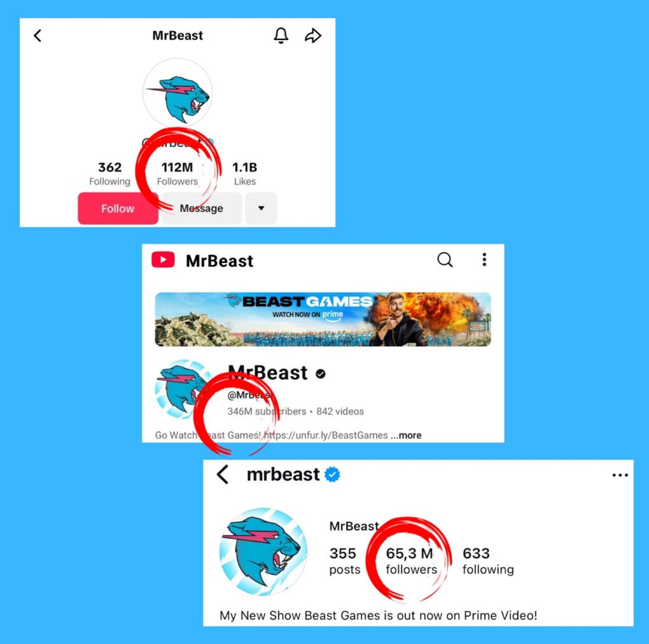Screen dimensions: 649x644
Task: Expand channel description with ...more
Action: 406,435
